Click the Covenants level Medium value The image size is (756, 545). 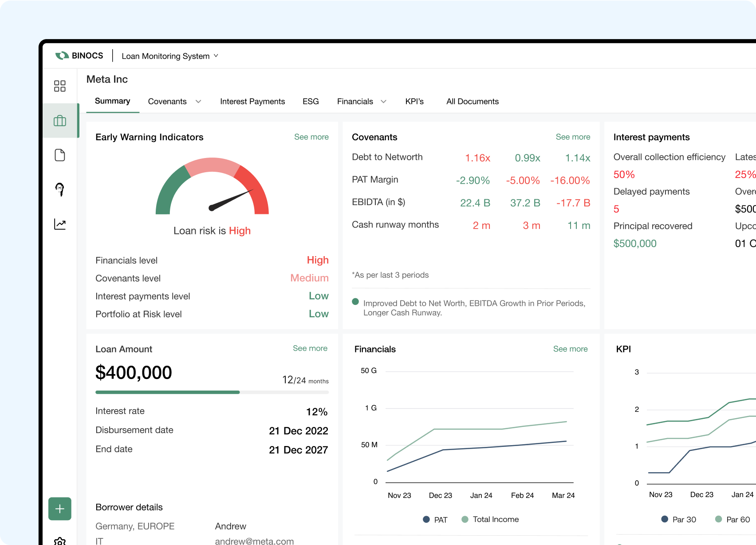(x=309, y=278)
